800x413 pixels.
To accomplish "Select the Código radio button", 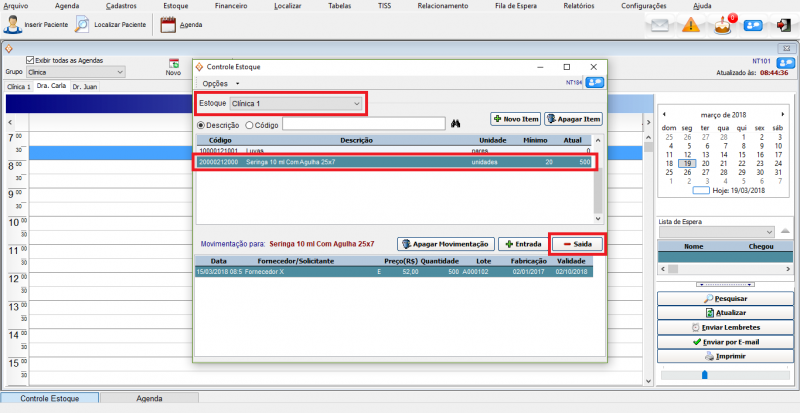I will pyautogui.click(x=249, y=125).
